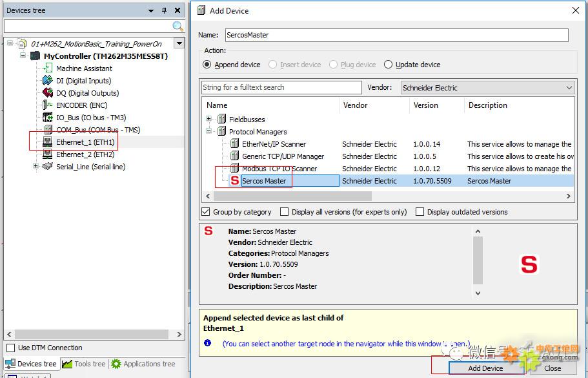Sort device list by Vendor column
The image size is (588, 378).
click(374, 105)
